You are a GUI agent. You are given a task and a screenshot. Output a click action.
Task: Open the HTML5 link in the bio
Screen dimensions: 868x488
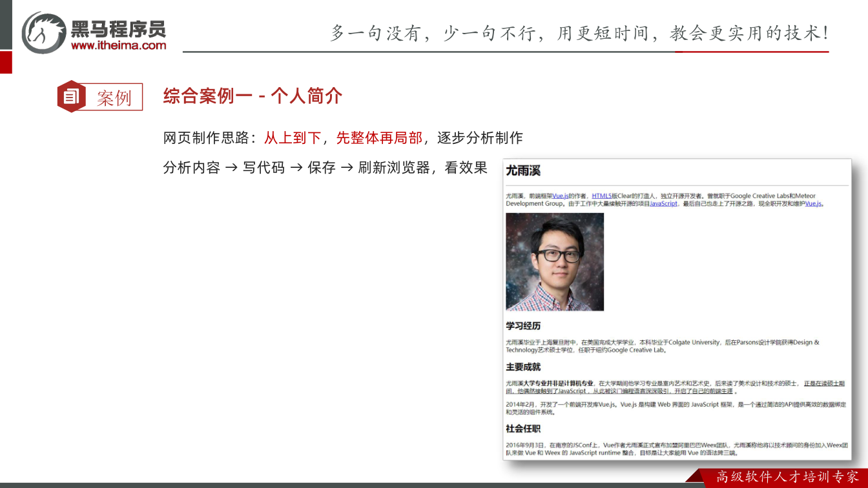tap(602, 196)
